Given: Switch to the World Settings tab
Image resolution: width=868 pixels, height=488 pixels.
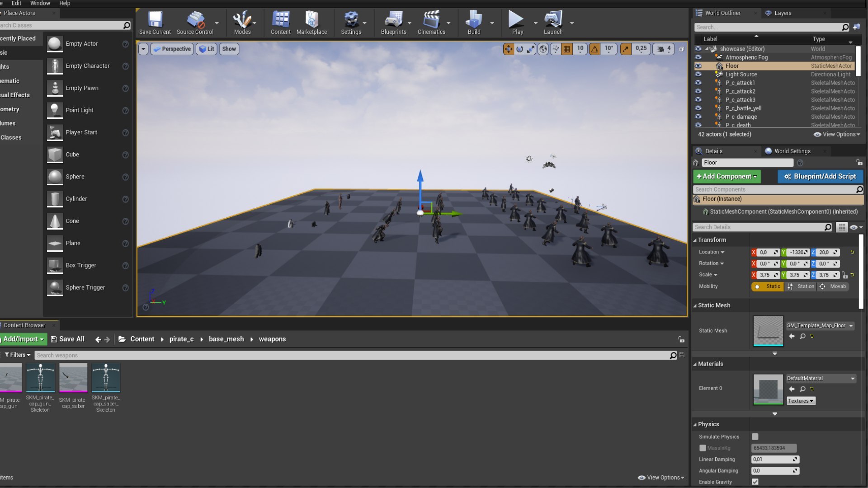Looking at the screenshot, I should (x=792, y=151).
